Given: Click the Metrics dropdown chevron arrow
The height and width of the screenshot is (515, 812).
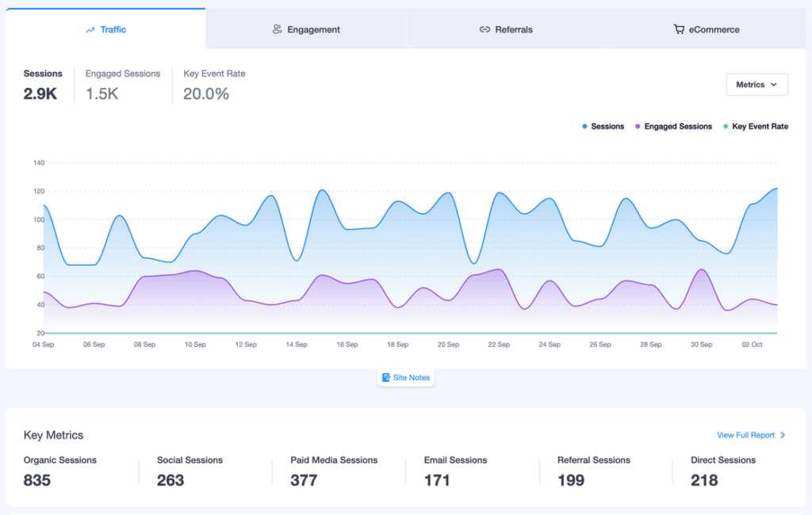Looking at the screenshot, I should 774,84.
